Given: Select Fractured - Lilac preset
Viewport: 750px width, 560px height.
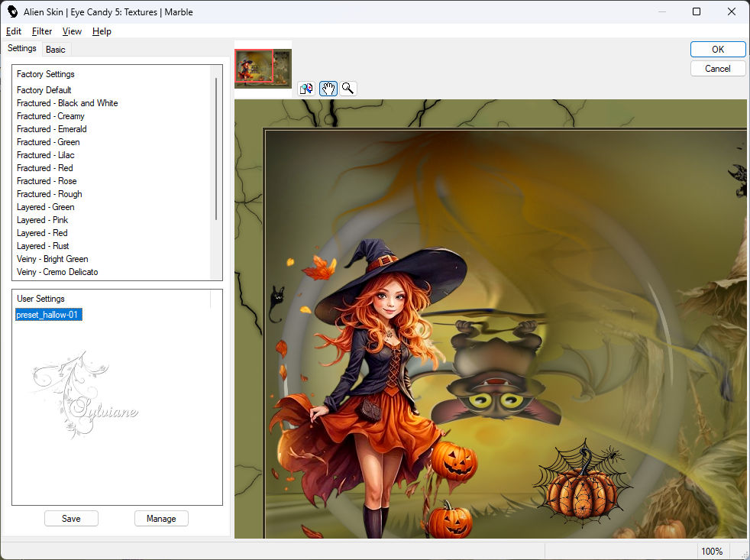Looking at the screenshot, I should (x=45, y=154).
